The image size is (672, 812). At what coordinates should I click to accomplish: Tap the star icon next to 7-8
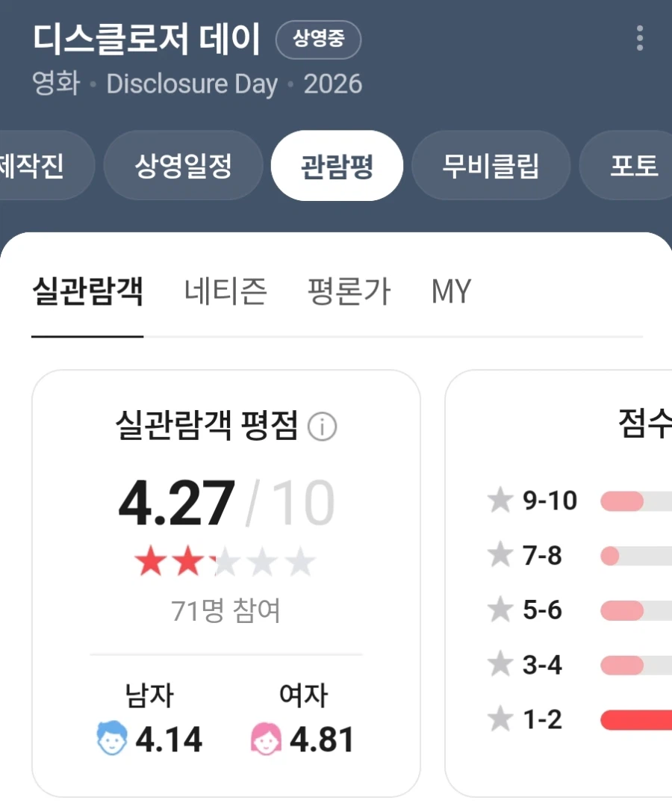(500, 554)
